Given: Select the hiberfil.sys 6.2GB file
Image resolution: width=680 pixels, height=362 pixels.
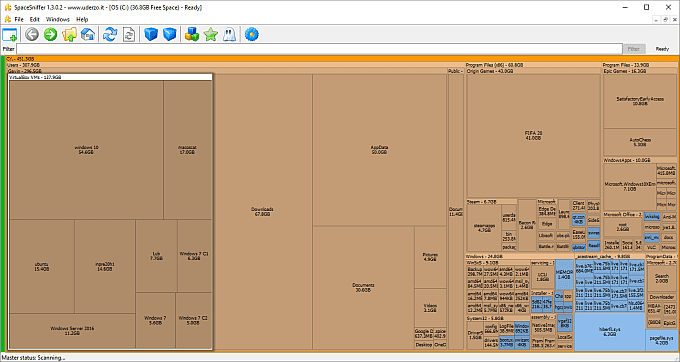Looking at the screenshot, I should click(610, 332).
